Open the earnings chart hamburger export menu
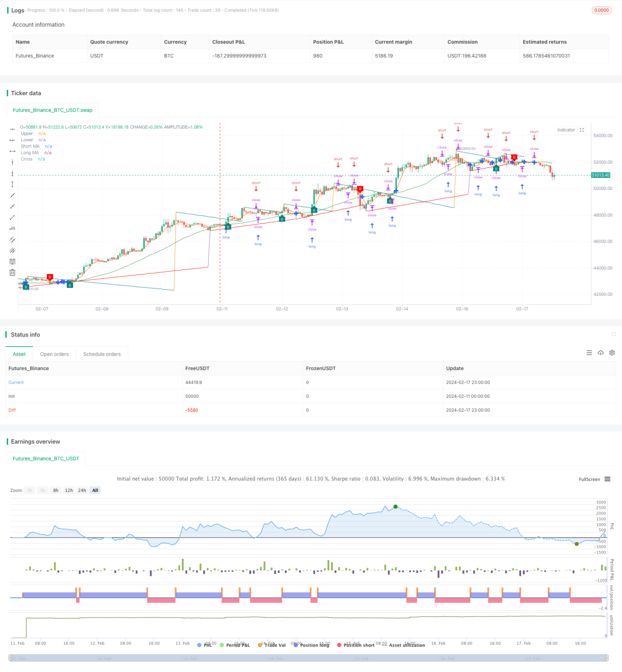Viewport: 622px width, 672px height. click(607, 479)
